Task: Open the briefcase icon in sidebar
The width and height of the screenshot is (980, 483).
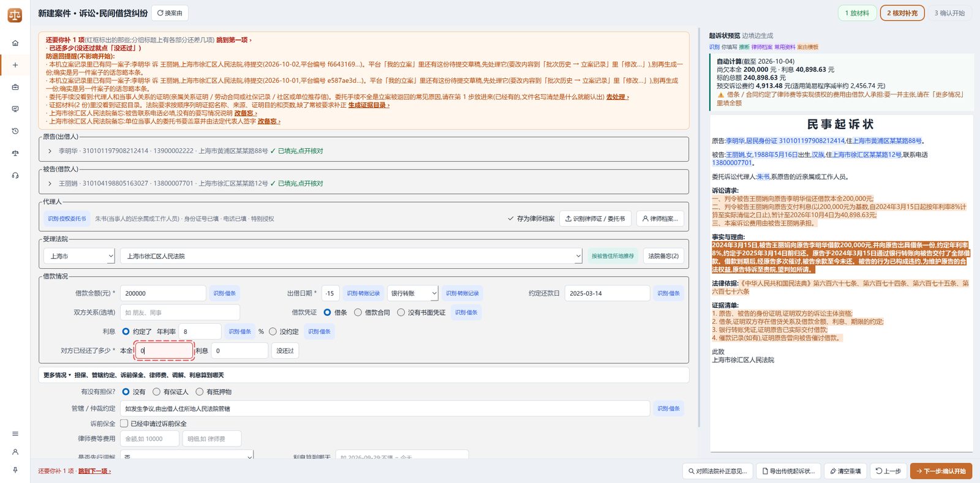Action: (x=15, y=87)
